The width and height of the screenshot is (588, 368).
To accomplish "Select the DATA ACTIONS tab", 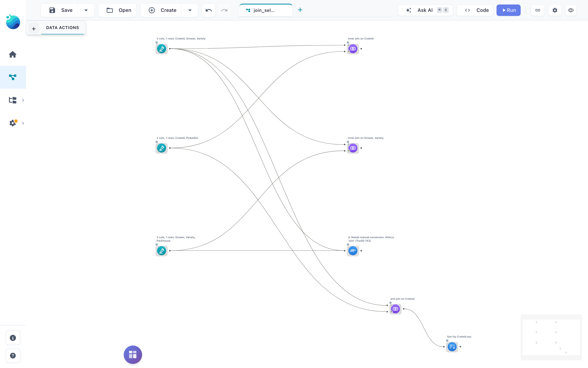I will (x=63, y=28).
